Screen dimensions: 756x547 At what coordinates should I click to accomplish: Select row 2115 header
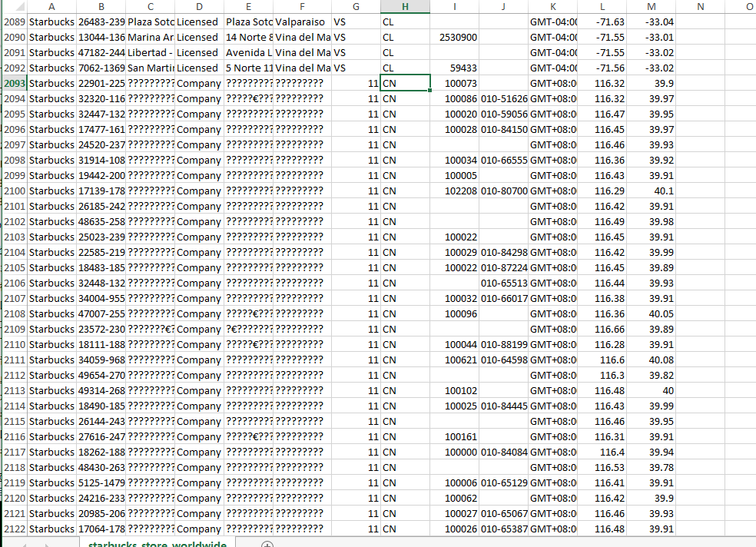point(14,421)
